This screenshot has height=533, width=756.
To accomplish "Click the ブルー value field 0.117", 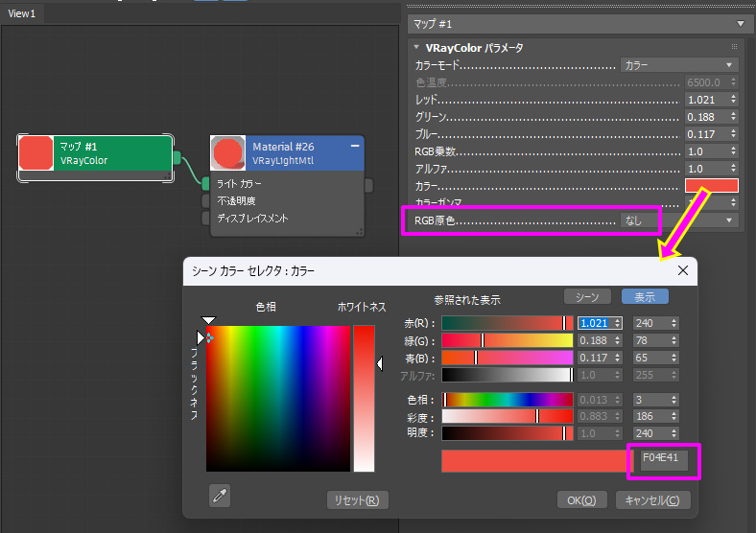I will click(x=706, y=134).
